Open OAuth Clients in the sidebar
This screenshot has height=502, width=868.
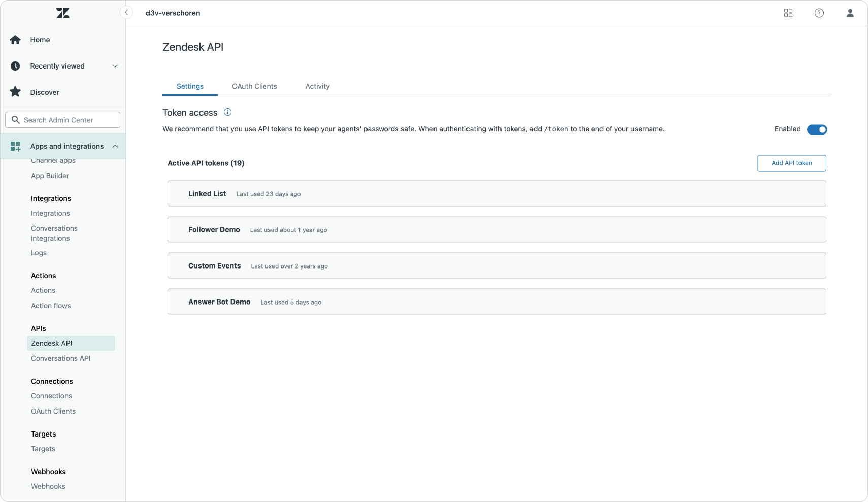point(53,411)
